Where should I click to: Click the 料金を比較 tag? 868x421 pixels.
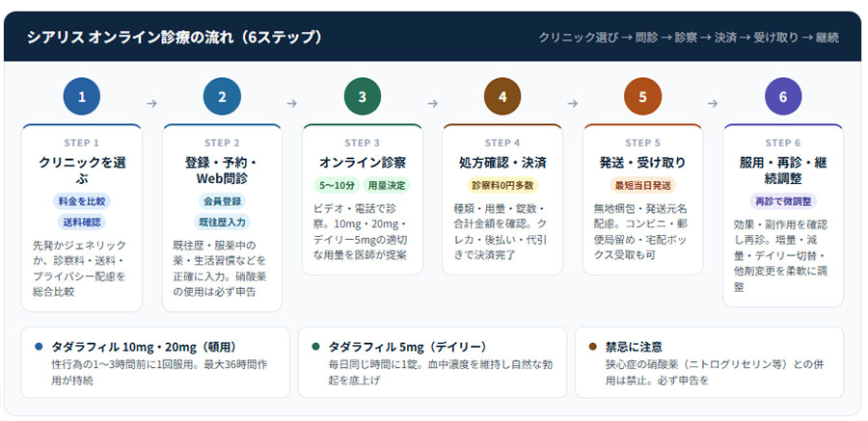click(x=82, y=201)
